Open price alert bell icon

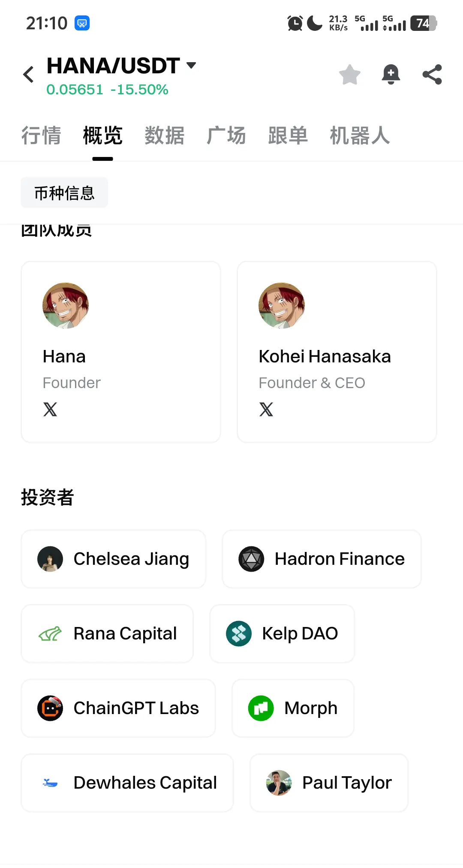click(391, 75)
